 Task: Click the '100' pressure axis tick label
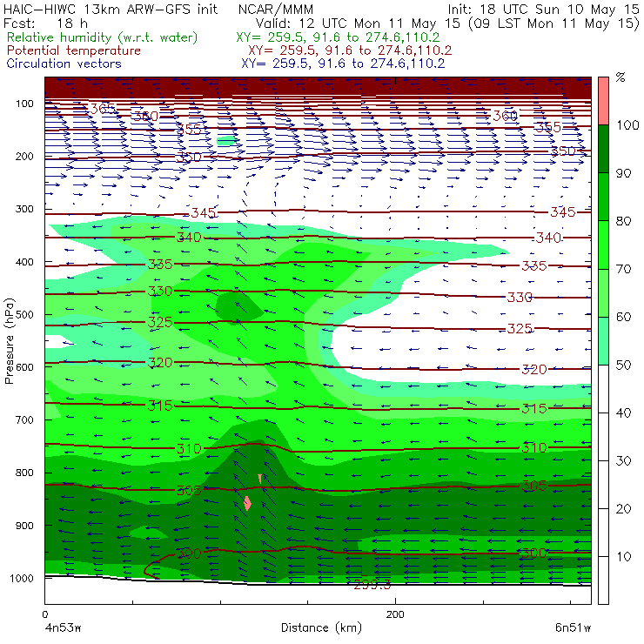(x=24, y=104)
